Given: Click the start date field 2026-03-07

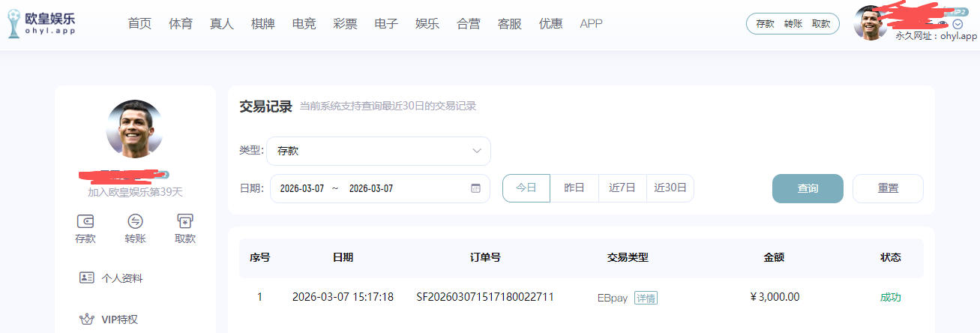Looking at the screenshot, I should coord(302,188).
